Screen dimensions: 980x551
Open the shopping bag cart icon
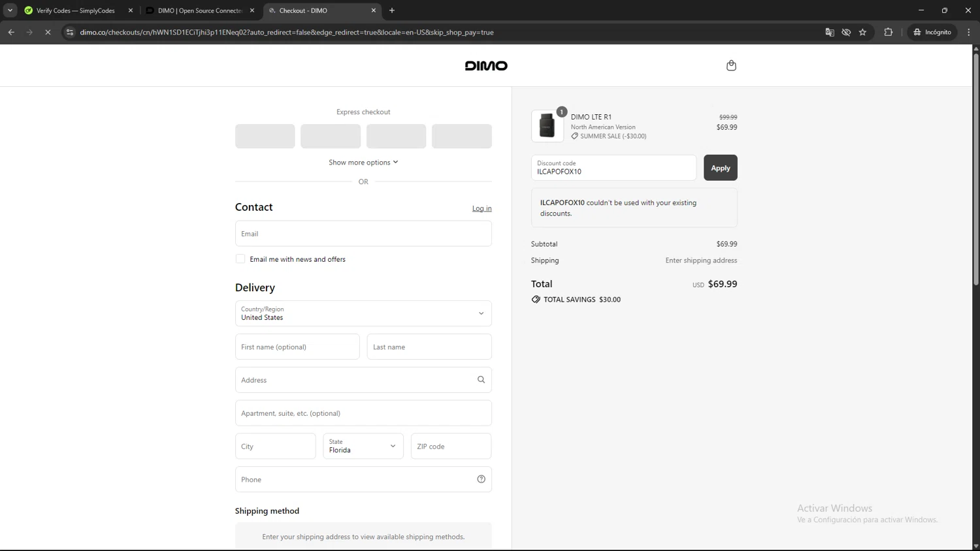(x=731, y=65)
